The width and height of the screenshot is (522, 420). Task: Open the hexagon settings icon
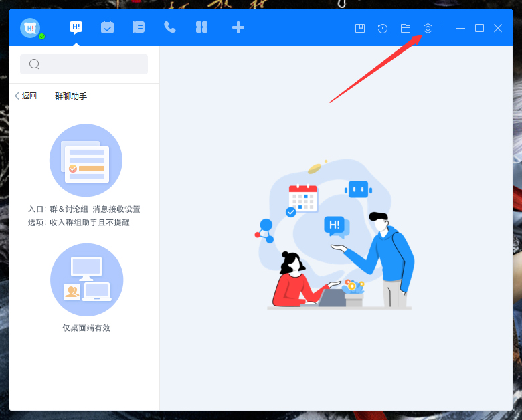pyautogui.click(x=428, y=28)
